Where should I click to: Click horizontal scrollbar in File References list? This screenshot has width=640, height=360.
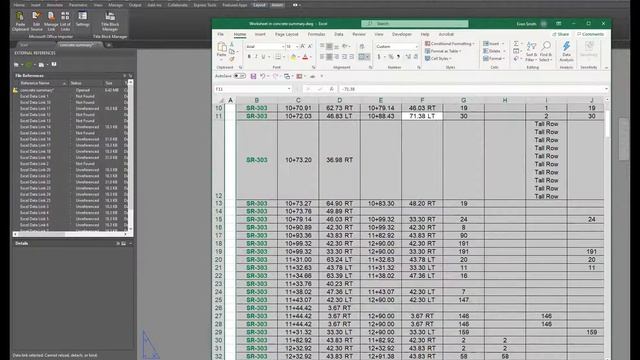71,234
